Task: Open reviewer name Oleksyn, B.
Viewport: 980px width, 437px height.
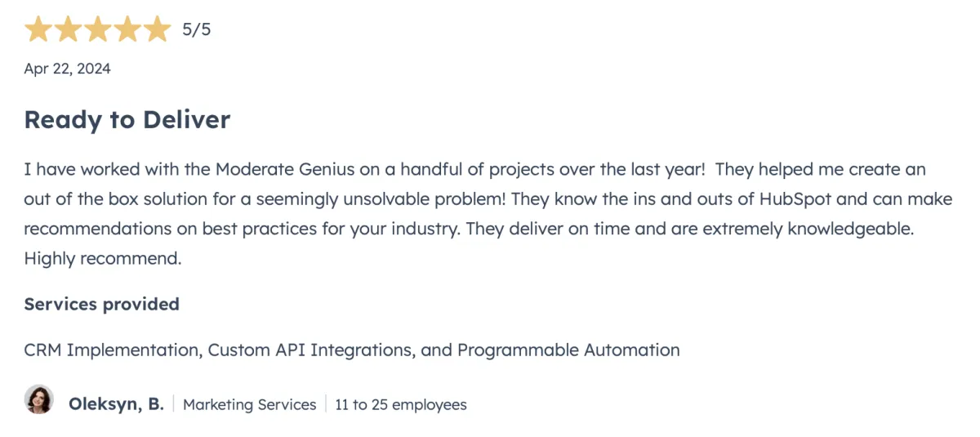Action: [116, 404]
